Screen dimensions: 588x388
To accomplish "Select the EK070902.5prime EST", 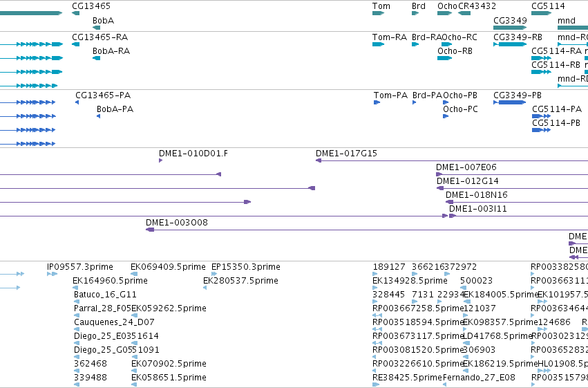I will (x=134, y=371).
